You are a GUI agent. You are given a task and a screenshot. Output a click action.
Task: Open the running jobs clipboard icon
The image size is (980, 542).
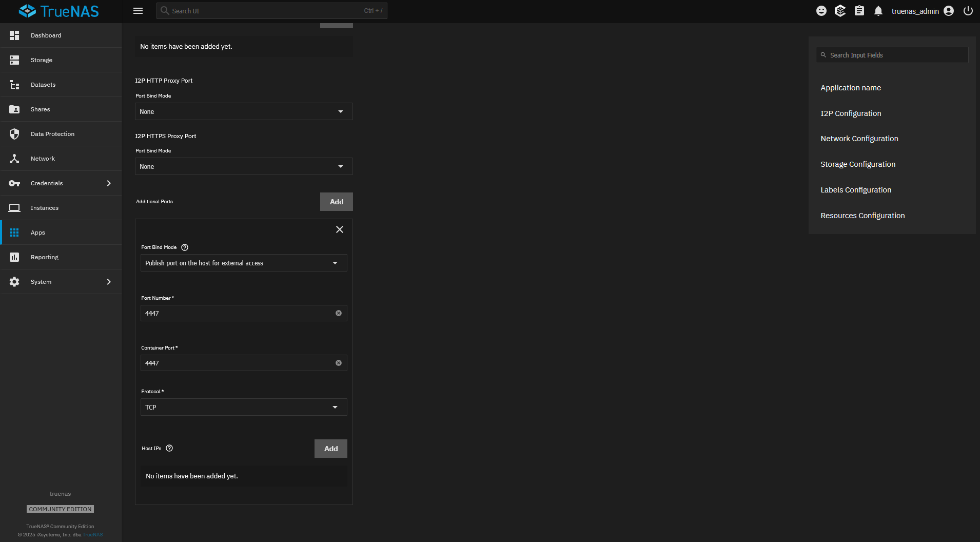859,10
